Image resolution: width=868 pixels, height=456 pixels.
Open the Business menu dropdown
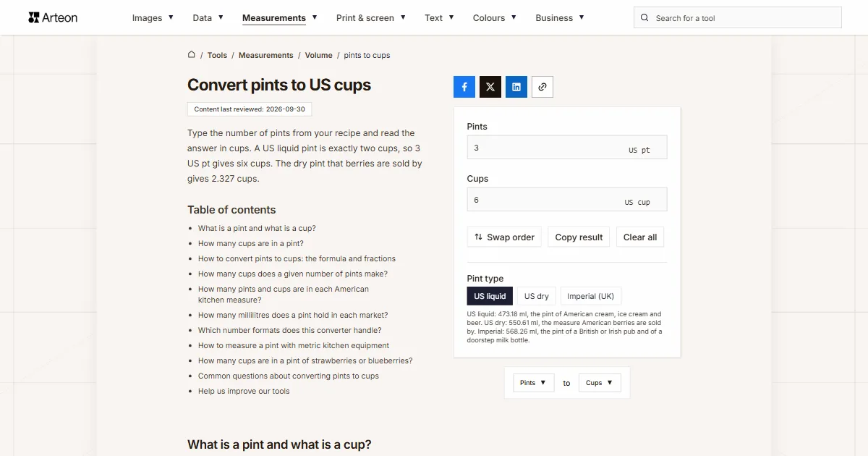(x=560, y=18)
